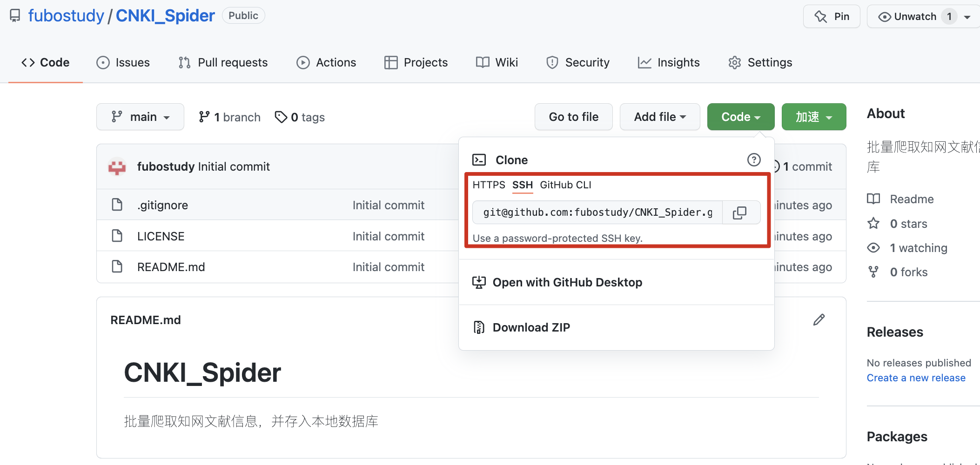980x465 pixels.
Task: Expand the main branch dropdown
Action: [140, 117]
